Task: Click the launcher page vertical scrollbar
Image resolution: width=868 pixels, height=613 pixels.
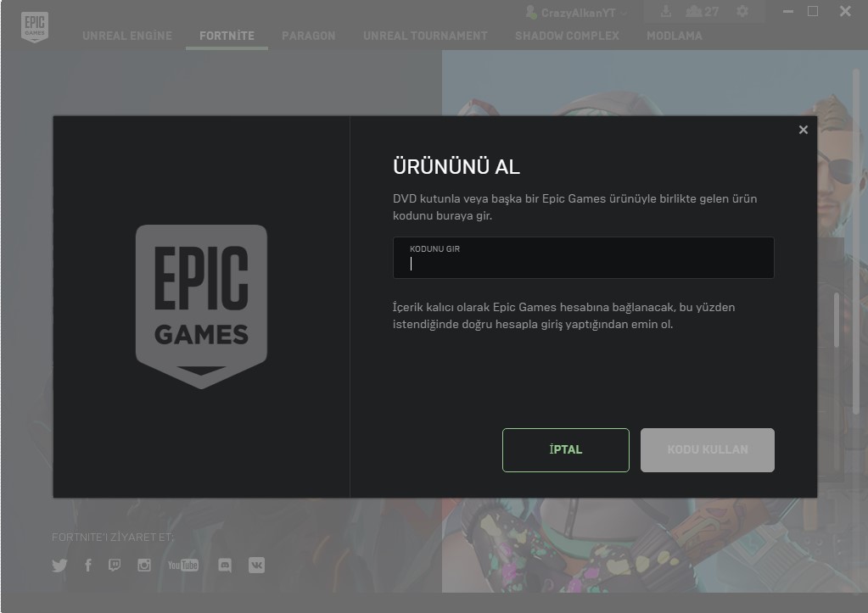Action: pyautogui.click(x=856, y=243)
